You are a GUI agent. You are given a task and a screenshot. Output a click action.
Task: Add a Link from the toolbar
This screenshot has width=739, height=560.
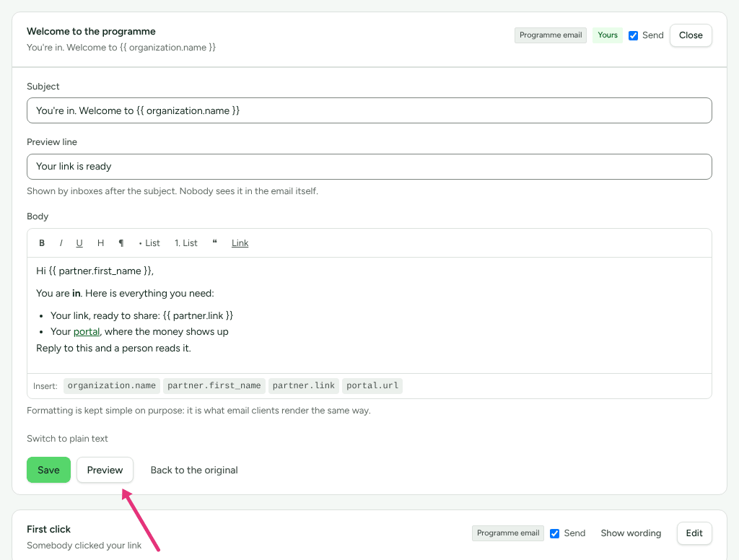(240, 243)
